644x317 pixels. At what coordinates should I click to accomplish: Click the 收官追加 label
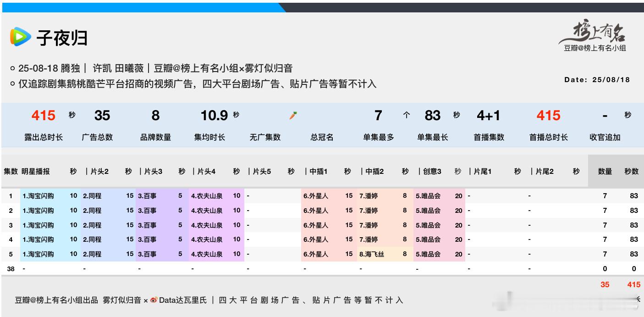click(x=605, y=137)
